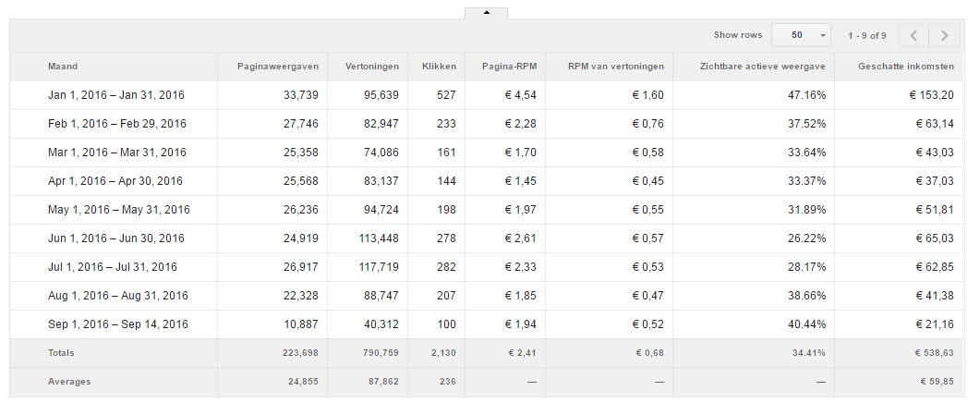
Task: Click the Totals row label
Action: click(x=61, y=353)
